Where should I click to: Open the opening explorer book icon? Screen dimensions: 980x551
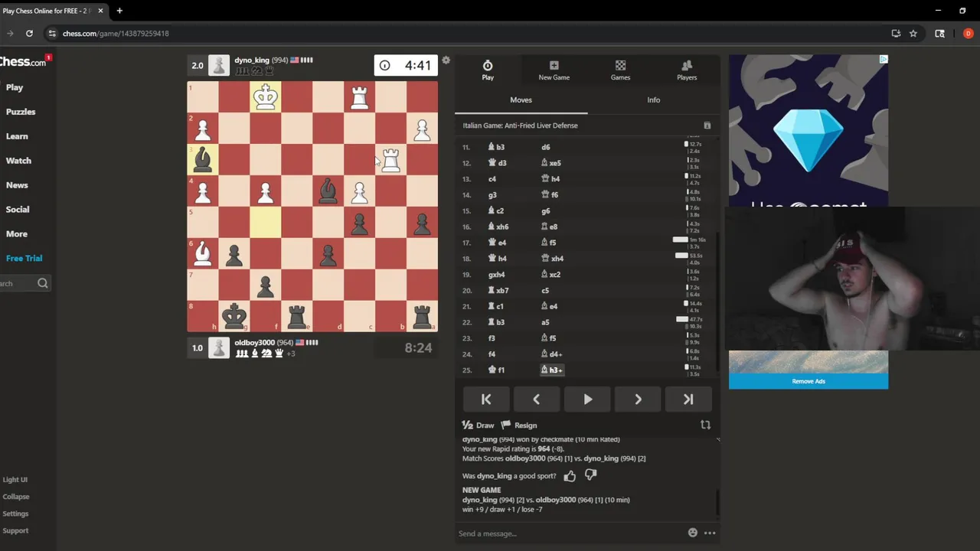coord(707,126)
